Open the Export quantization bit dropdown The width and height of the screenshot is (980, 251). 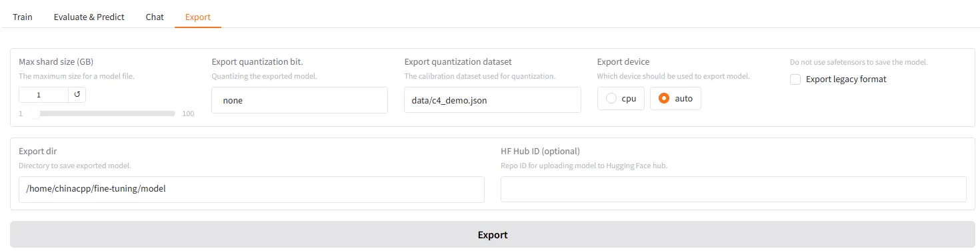tap(299, 100)
